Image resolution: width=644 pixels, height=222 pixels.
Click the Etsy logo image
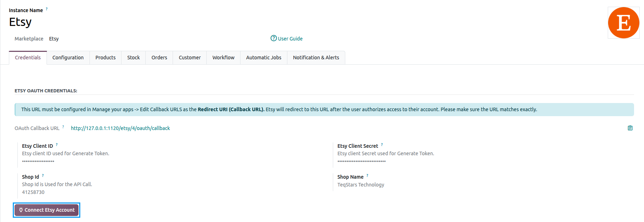pos(623,23)
